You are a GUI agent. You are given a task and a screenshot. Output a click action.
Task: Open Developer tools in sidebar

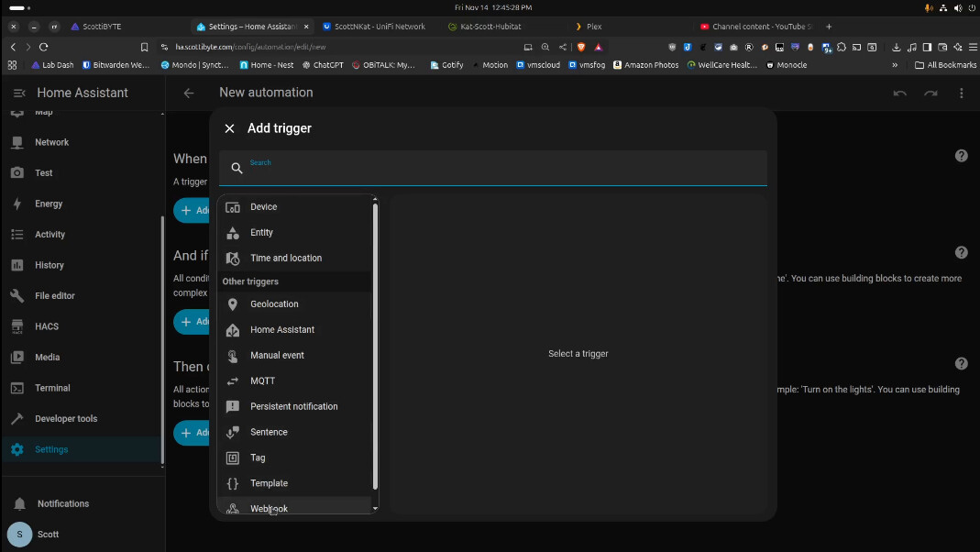(x=65, y=419)
